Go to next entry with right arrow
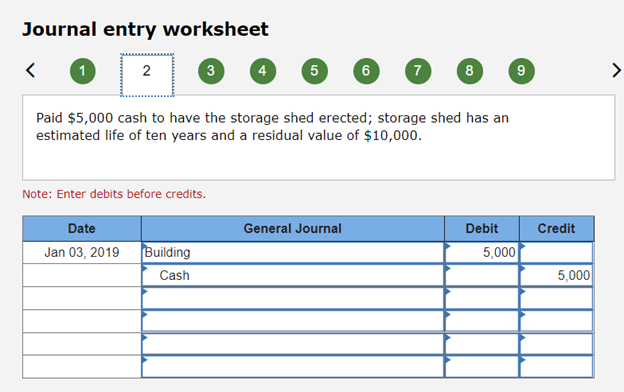Viewport: 624px width, 392px height. 616,70
